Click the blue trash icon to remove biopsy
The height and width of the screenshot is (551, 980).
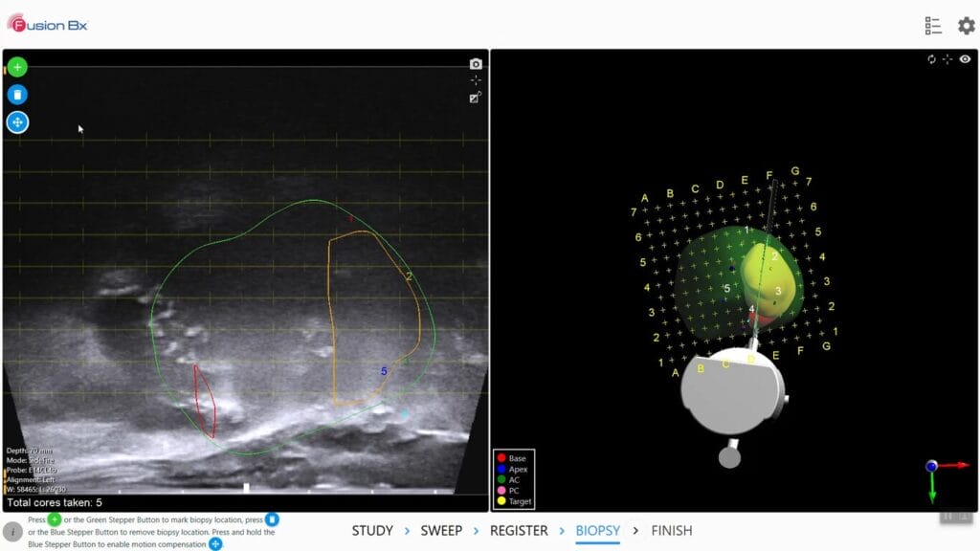(17, 95)
